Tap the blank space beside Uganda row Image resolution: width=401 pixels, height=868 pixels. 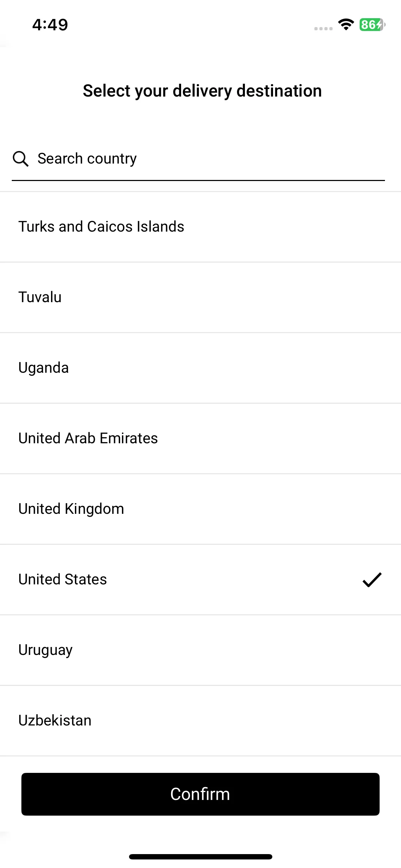235,368
